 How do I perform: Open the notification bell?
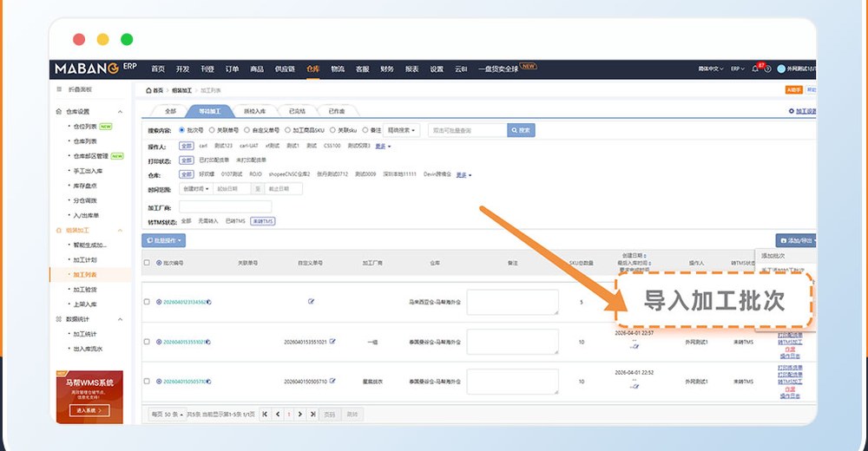755,69
